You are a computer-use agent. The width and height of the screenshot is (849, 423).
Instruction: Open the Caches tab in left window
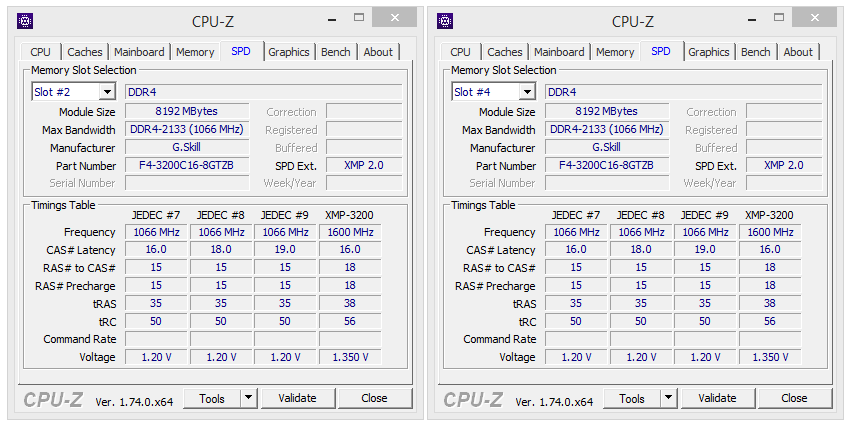(84, 52)
